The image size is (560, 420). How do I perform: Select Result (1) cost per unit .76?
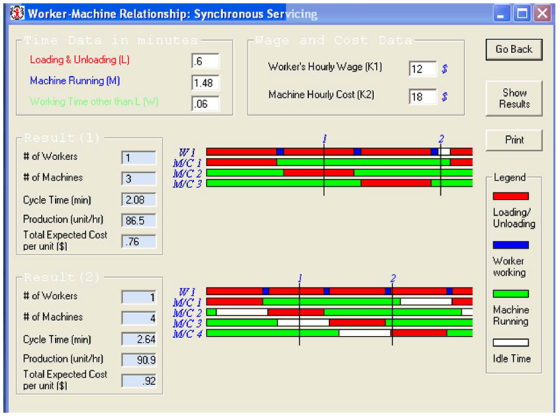tap(139, 241)
